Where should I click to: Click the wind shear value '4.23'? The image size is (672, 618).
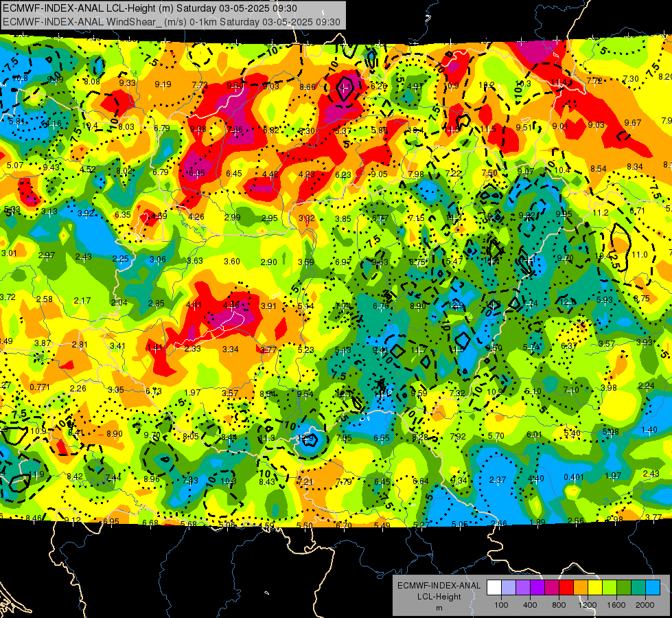(306, 174)
